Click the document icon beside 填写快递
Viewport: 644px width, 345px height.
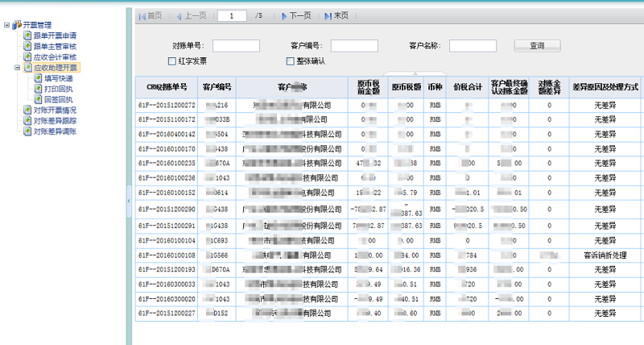click(38, 78)
